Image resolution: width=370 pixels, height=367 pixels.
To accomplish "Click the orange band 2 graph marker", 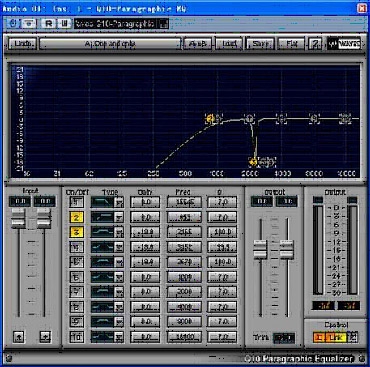I will point(210,118).
